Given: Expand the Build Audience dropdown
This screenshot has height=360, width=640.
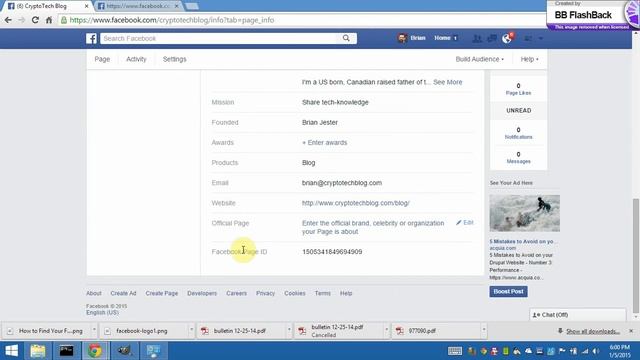Looking at the screenshot, I should [480, 59].
